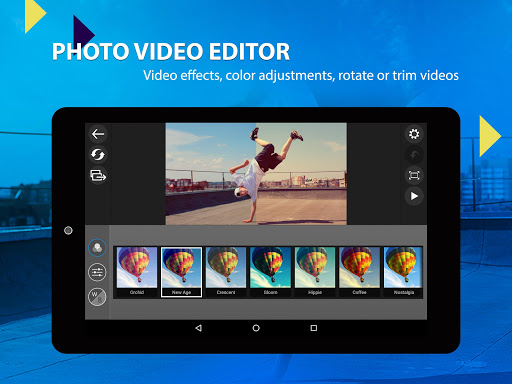
Task: Open the W/B white balance icon
Action: click(x=97, y=297)
